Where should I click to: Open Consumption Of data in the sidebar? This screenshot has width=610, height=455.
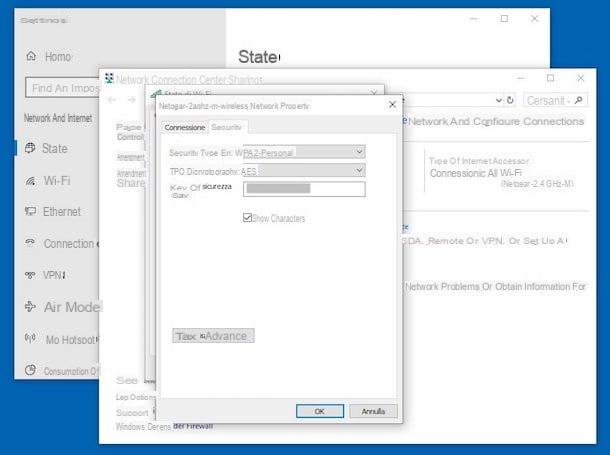click(x=61, y=371)
